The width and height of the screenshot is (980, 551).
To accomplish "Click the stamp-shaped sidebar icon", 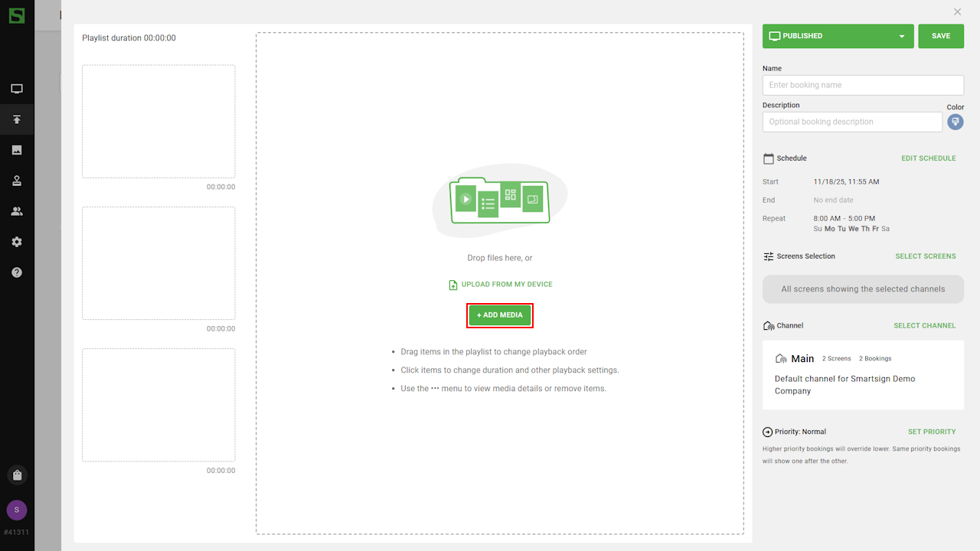I will pyautogui.click(x=17, y=181).
